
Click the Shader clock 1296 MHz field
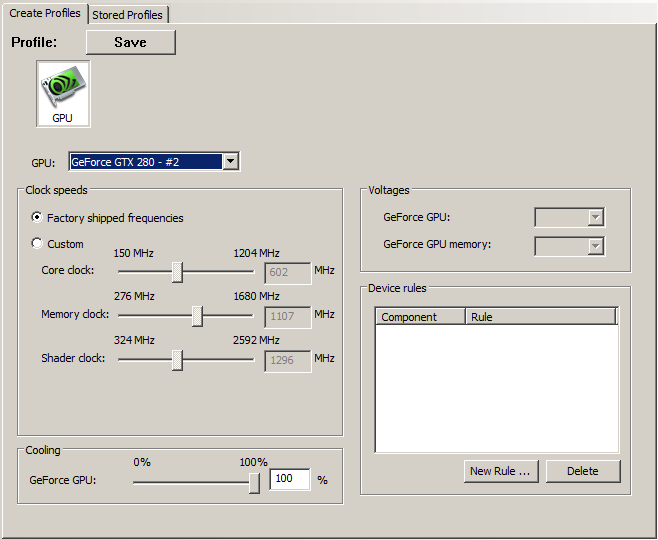288,360
